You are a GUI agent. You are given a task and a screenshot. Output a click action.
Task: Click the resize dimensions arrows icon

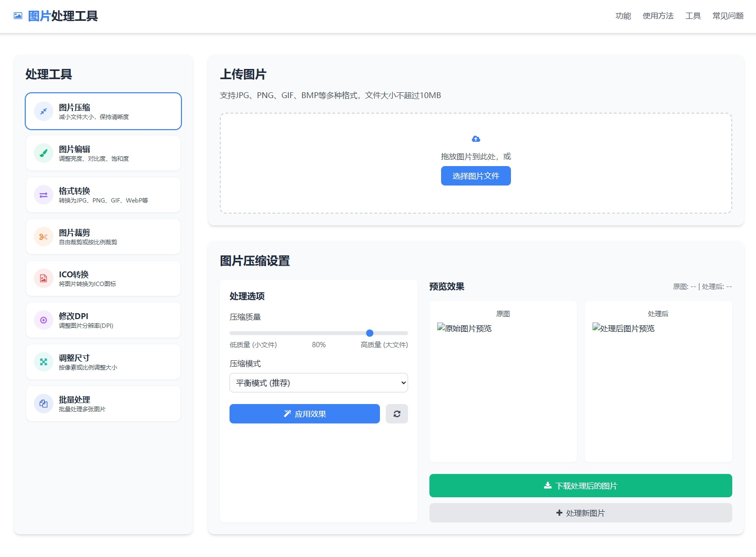point(44,362)
